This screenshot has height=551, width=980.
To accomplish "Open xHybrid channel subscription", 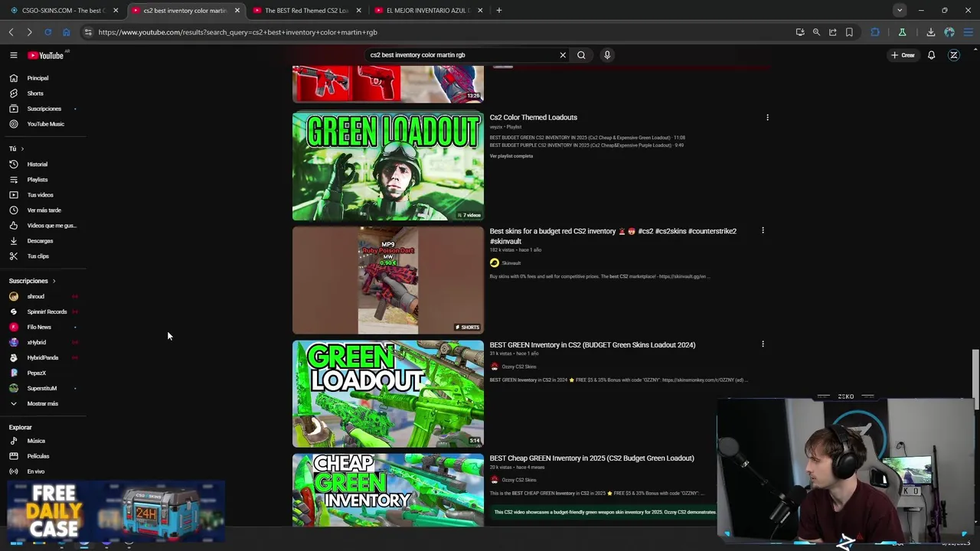I will coord(36,342).
